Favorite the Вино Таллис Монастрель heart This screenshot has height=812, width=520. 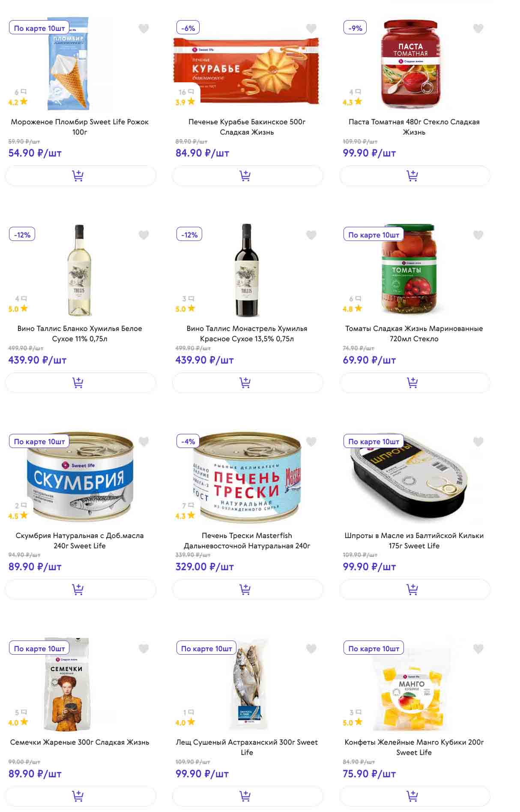coord(311,235)
